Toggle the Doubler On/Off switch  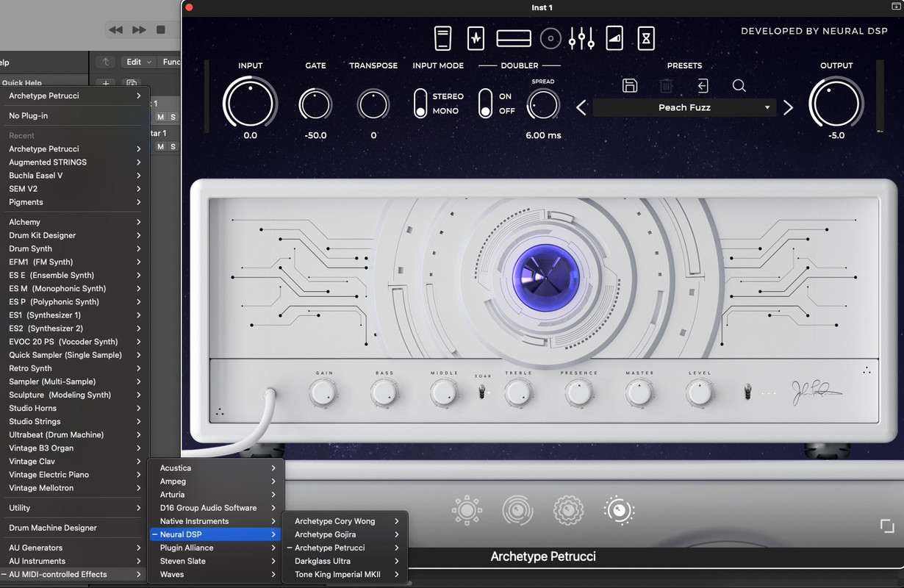coord(485,104)
